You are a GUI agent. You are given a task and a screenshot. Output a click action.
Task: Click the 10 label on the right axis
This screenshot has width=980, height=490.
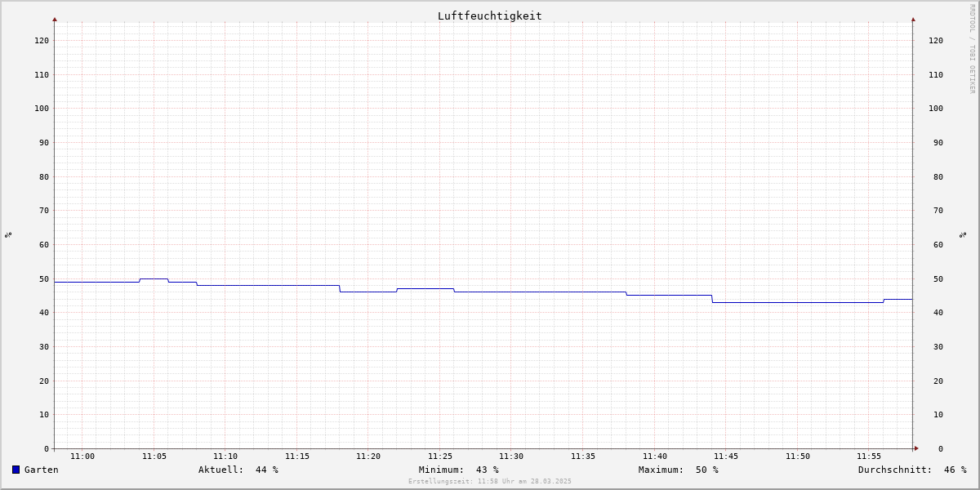tap(938, 415)
